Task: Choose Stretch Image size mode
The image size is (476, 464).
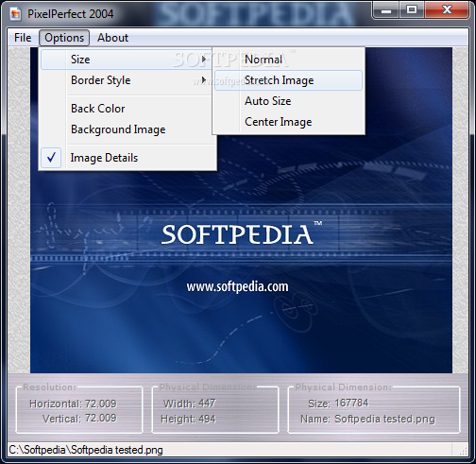Action: point(288,80)
